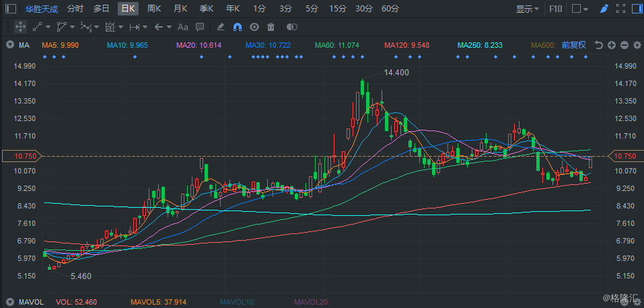Click the MA60: 11.074 label
This screenshot has width=644, height=308.
(x=337, y=45)
